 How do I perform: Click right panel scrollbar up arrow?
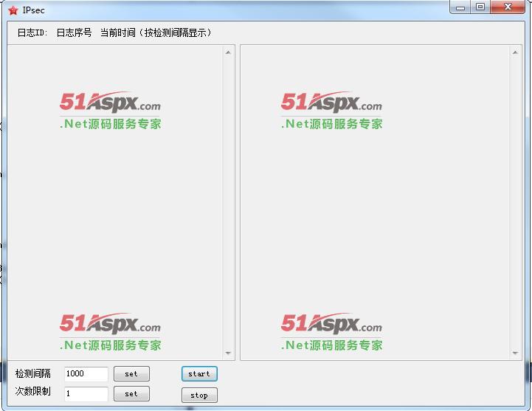(515, 52)
